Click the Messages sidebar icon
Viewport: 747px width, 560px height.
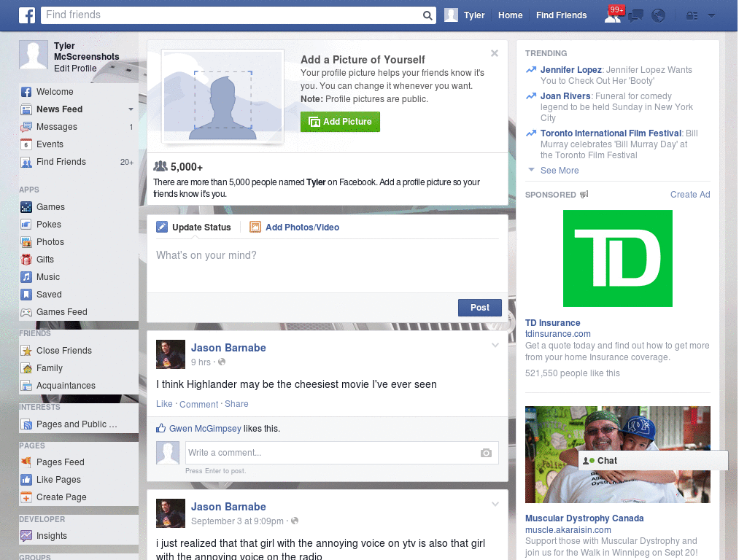pos(26,127)
